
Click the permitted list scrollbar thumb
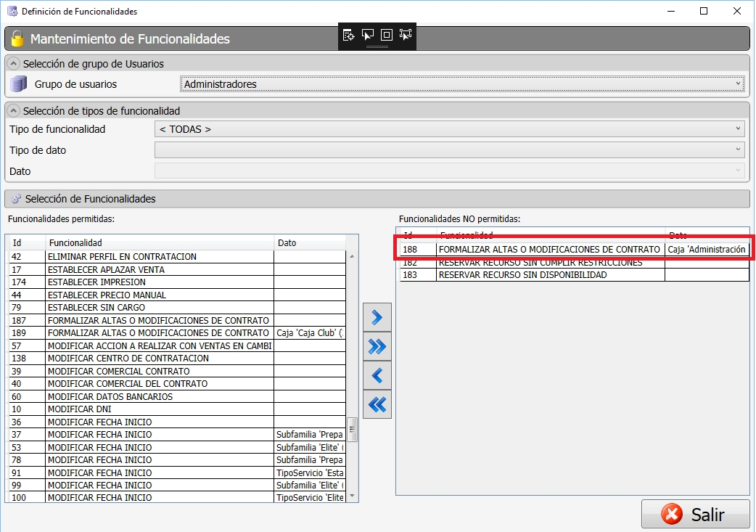coord(352,430)
